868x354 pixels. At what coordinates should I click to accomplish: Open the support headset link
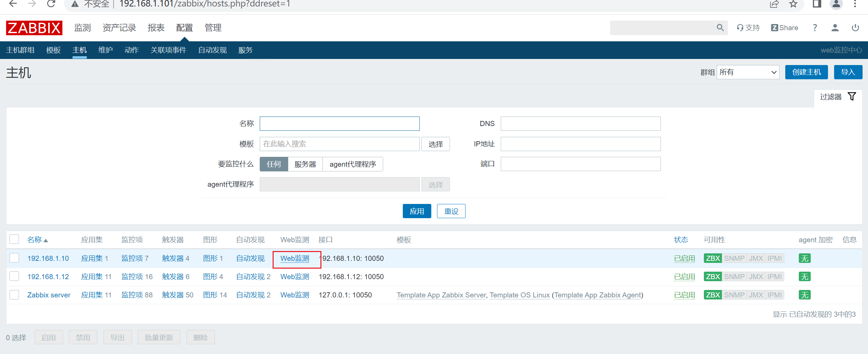tap(748, 28)
